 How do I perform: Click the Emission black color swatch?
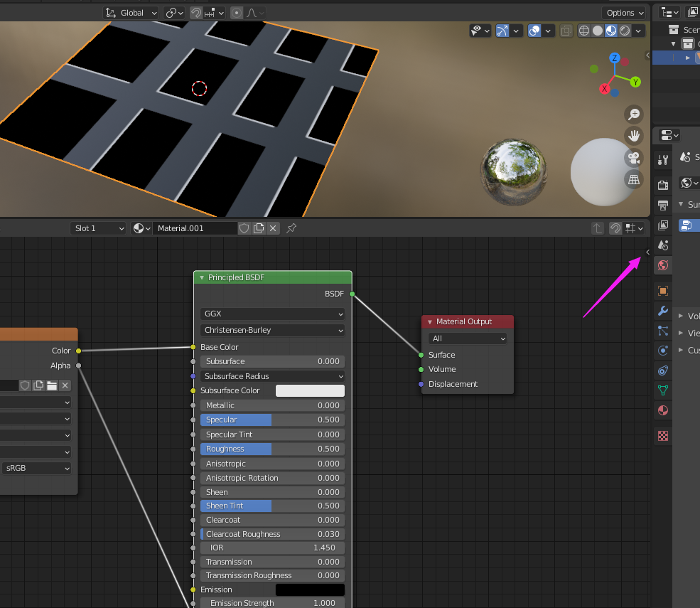311,590
